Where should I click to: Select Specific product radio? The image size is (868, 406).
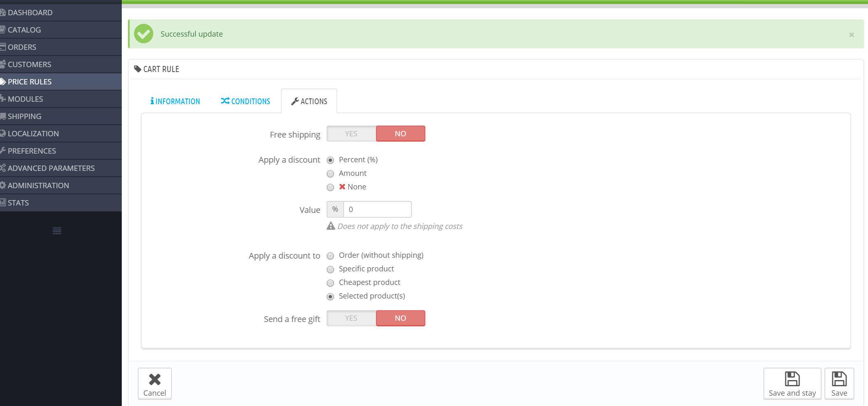click(330, 270)
